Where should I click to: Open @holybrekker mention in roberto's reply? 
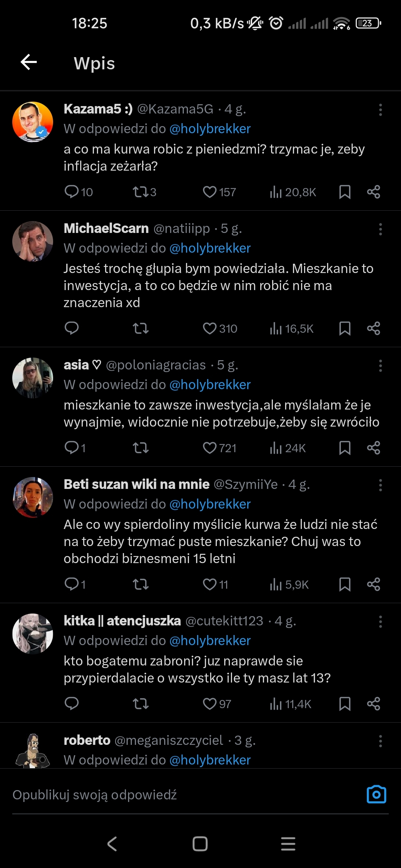[210, 760]
